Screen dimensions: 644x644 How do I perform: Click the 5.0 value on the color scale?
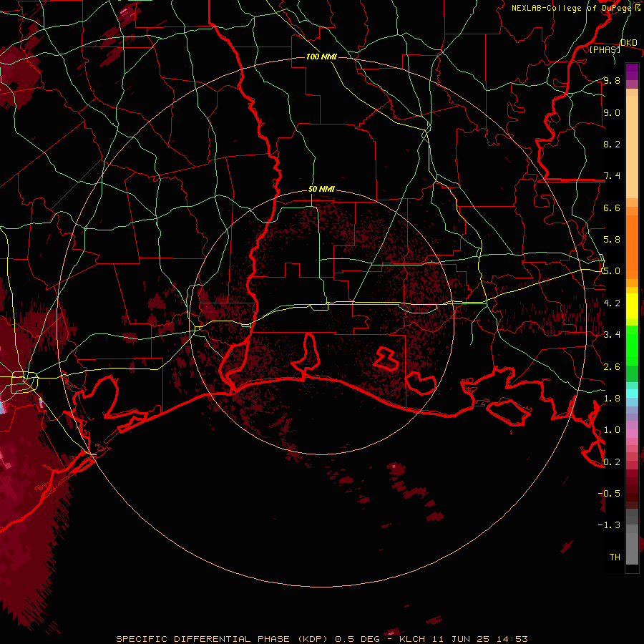click(x=612, y=271)
